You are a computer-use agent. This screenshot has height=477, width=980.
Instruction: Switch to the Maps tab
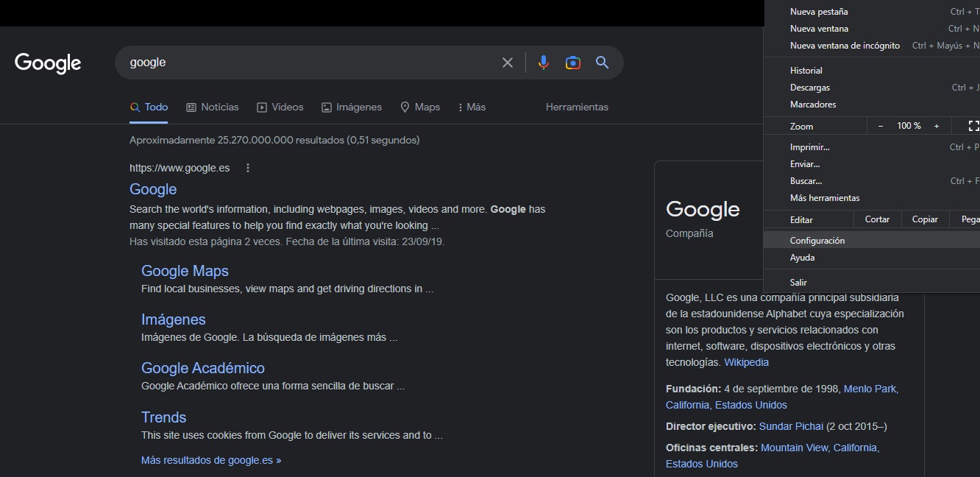pos(420,107)
